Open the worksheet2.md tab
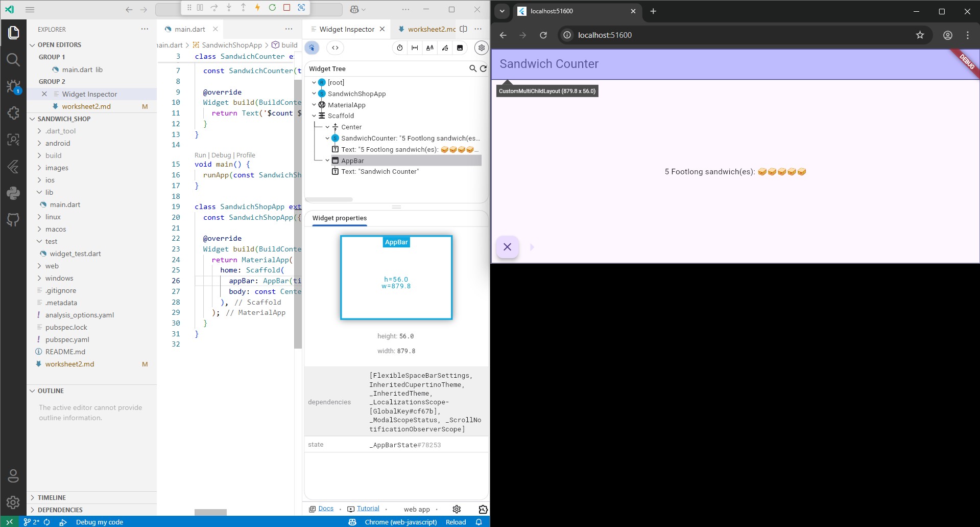Image resolution: width=980 pixels, height=527 pixels. point(430,29)
